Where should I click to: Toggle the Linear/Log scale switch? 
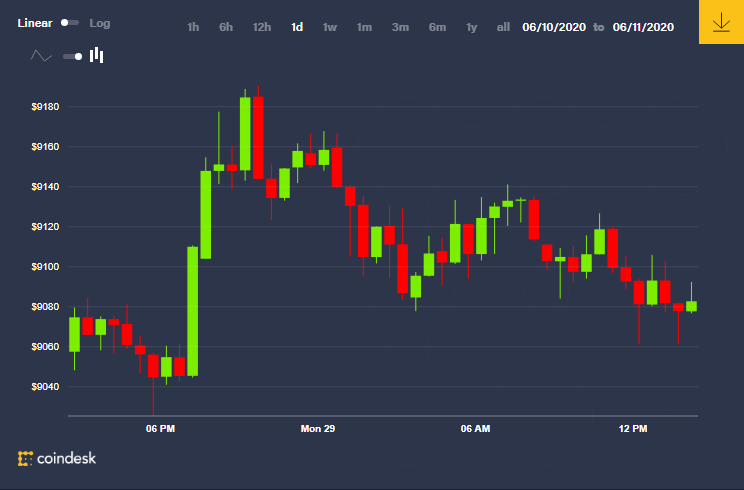70,23
